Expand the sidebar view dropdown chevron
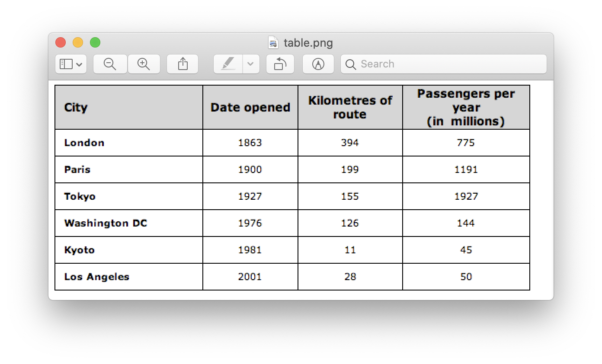Image resolution: width=602 pixels, height=364 pixels. point(79,64)
